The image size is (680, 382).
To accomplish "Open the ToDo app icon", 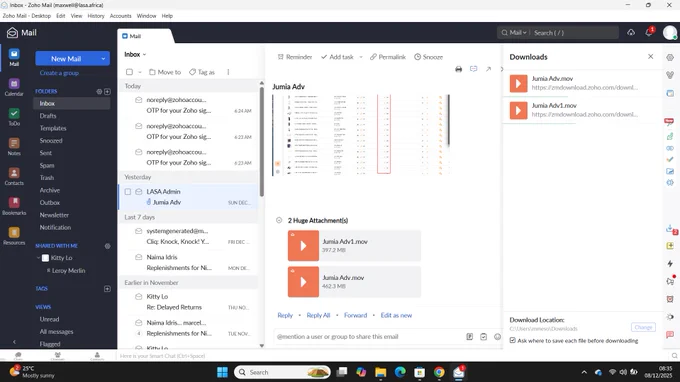I will [x=14, y=117].
